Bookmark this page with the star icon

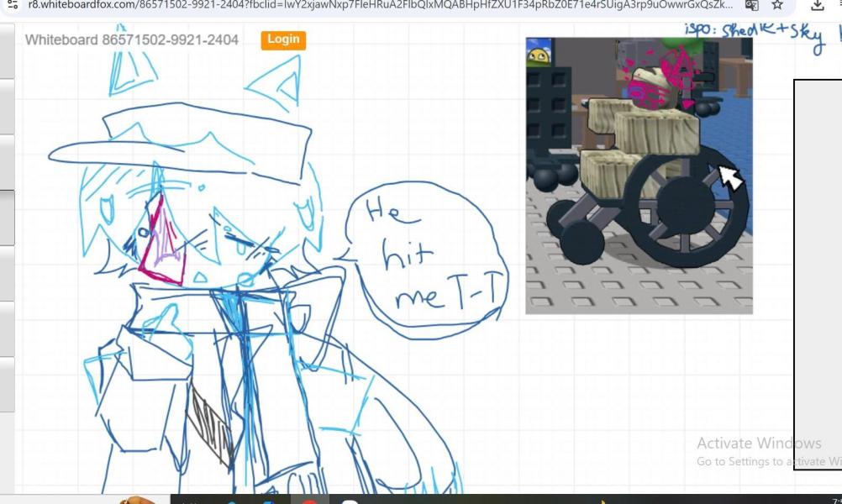(778, 5)
